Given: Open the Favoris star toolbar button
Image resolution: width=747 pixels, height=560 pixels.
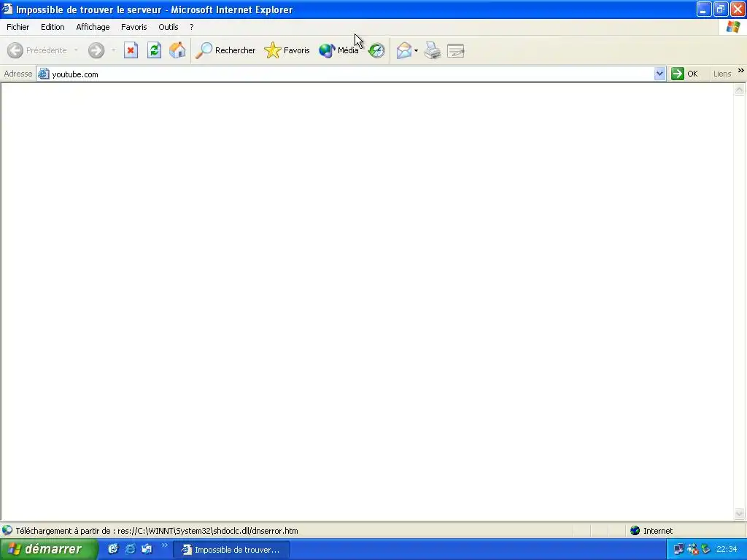Looking at the screenshot, I should (287, 50).
